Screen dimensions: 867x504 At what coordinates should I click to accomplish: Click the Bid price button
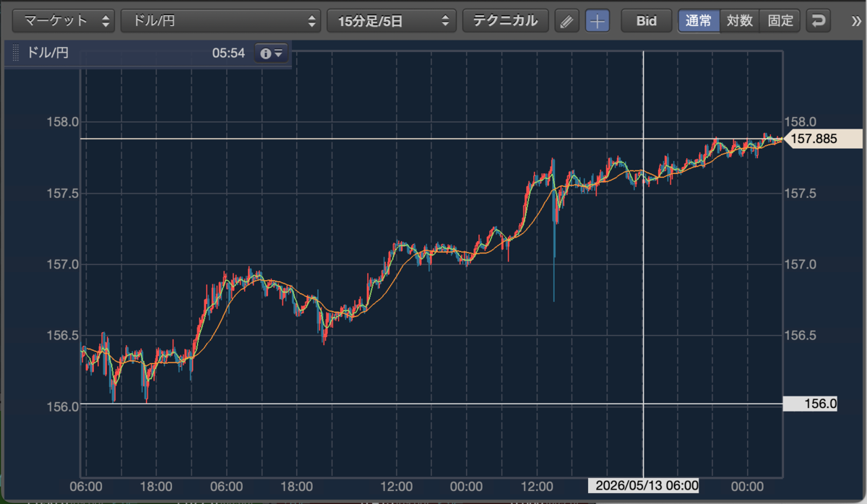[646, 21]
